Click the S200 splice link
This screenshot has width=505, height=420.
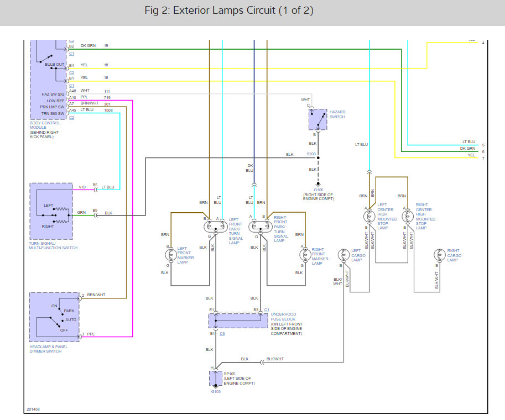311,154
